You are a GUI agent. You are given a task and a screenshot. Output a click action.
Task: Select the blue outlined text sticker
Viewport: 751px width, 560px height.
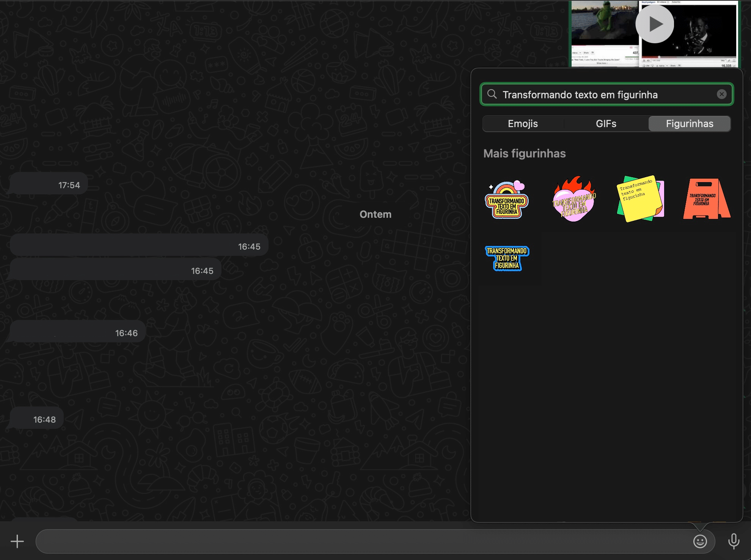(507, 258)
